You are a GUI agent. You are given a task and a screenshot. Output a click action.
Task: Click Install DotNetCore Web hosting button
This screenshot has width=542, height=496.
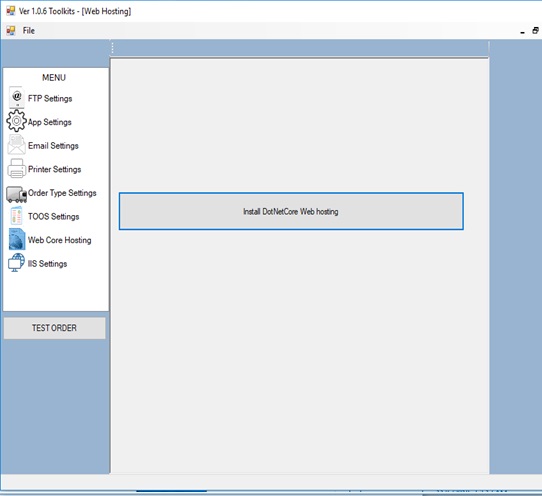(x=291, y=211)
